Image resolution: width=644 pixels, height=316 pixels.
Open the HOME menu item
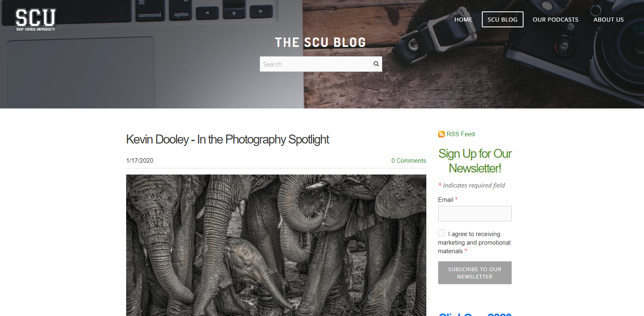tap(463, 20)
